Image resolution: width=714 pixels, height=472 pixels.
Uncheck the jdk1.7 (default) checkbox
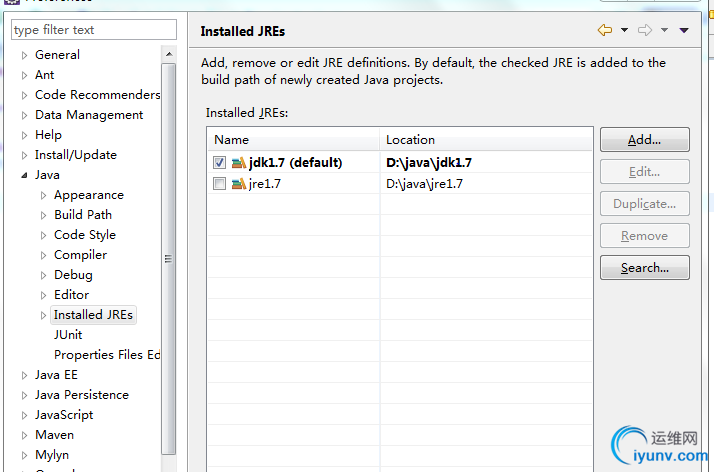point(219,162)
